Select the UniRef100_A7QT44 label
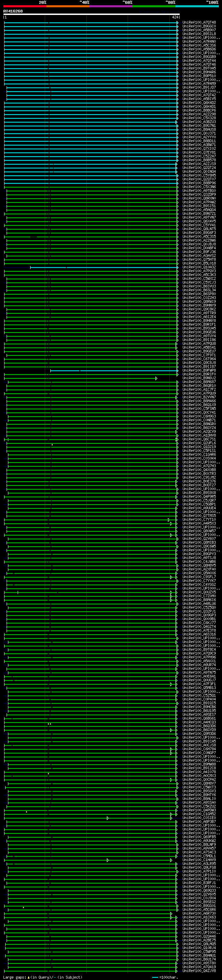222x980 pixels. pos(199,60)
